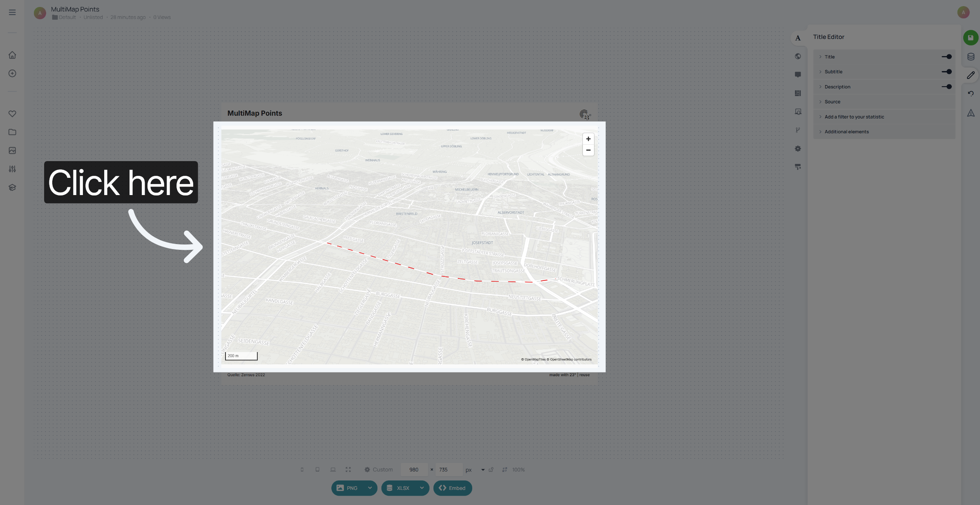Zoom out on the map
This screenshot has width=980, height=505.
point(588,150)
